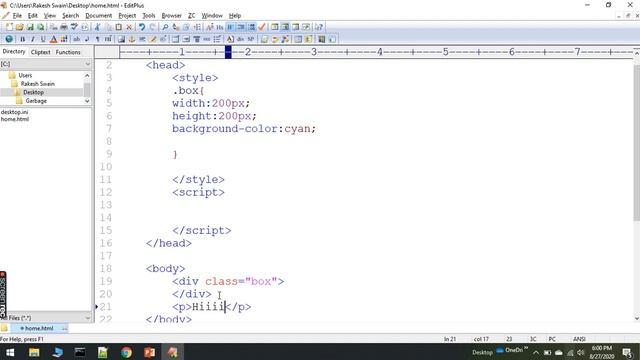Open the Window menu
This screenshot has height=360, width=640.
pyautogui.click(x=212, y=16)
